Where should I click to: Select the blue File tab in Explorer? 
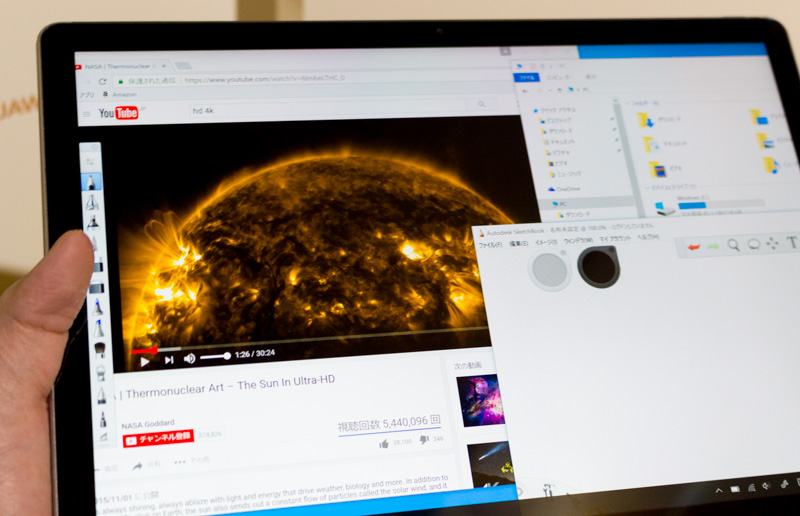click(x=527, y=78)
